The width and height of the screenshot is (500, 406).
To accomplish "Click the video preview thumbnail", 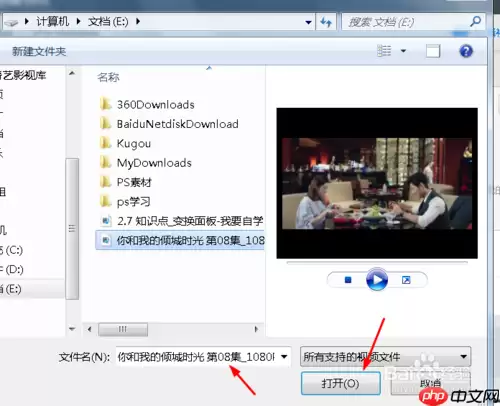I will coord(377,183).
